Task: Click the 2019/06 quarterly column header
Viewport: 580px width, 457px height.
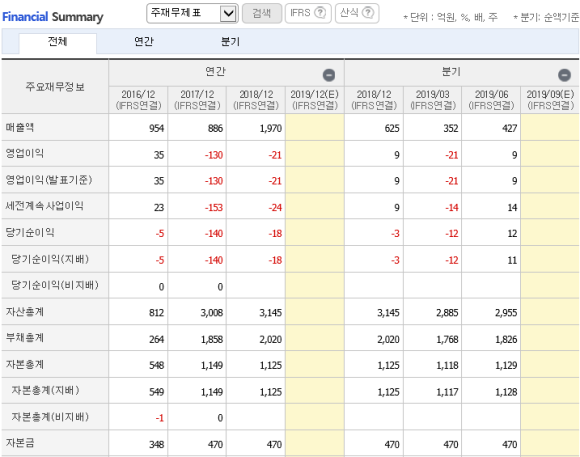Action: coord(492,100)
